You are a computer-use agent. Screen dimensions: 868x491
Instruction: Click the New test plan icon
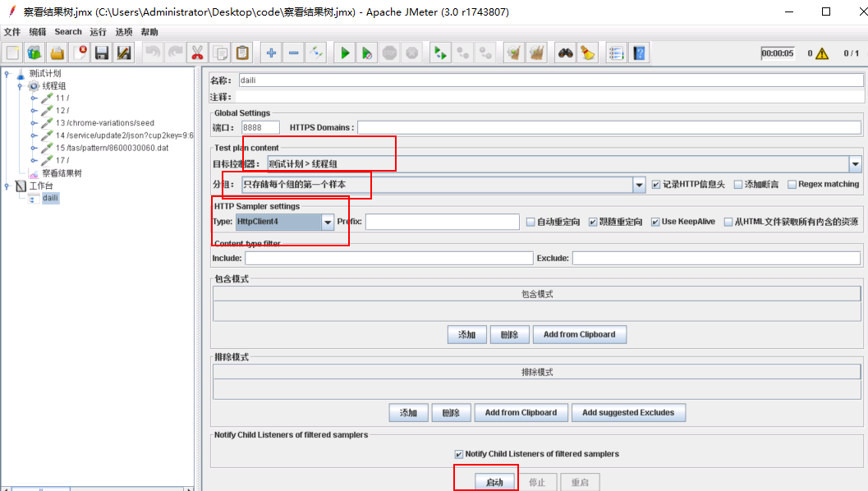coord(13,53)
